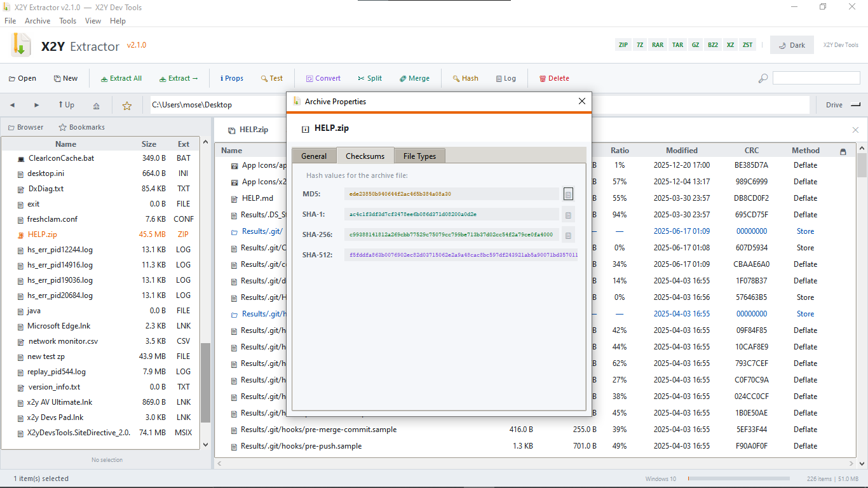Select the x2y AV Ultimate.lnk file

click(100, 402)
